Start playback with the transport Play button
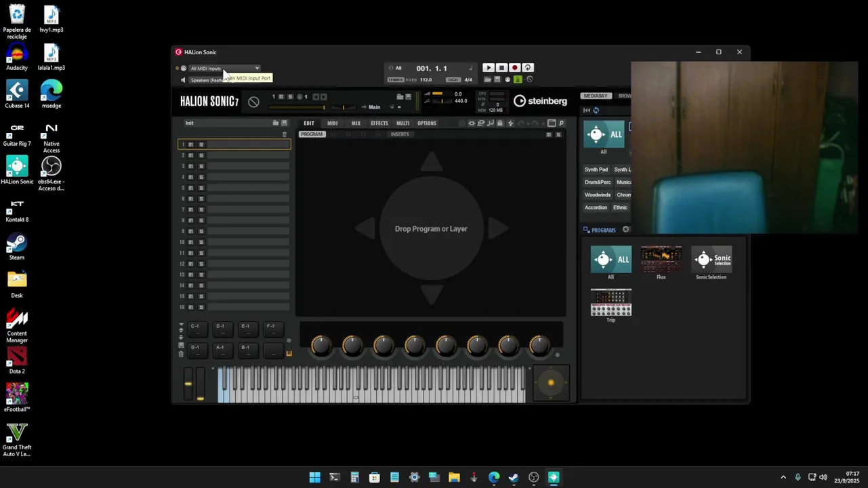868x488 pixels. tap(488, 68)
